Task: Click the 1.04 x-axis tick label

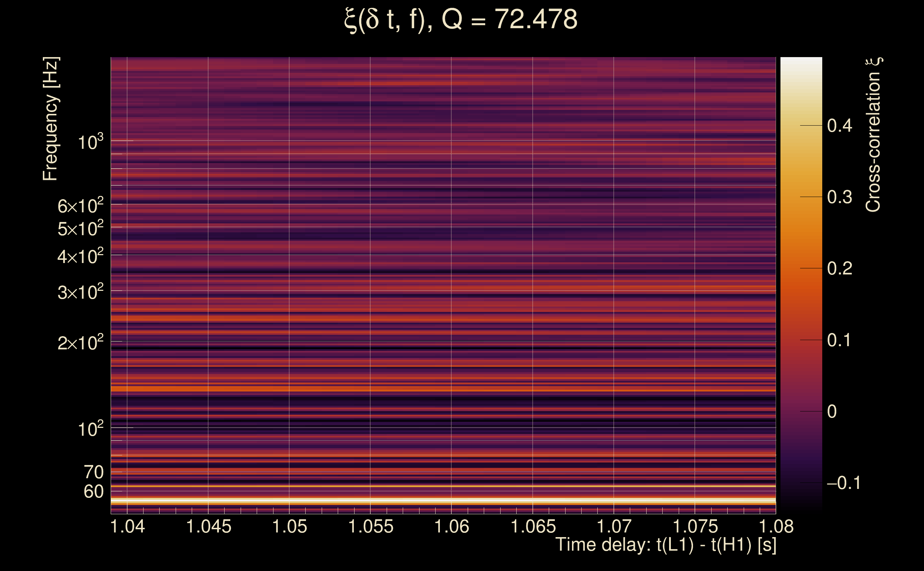Action: [128, 527]
